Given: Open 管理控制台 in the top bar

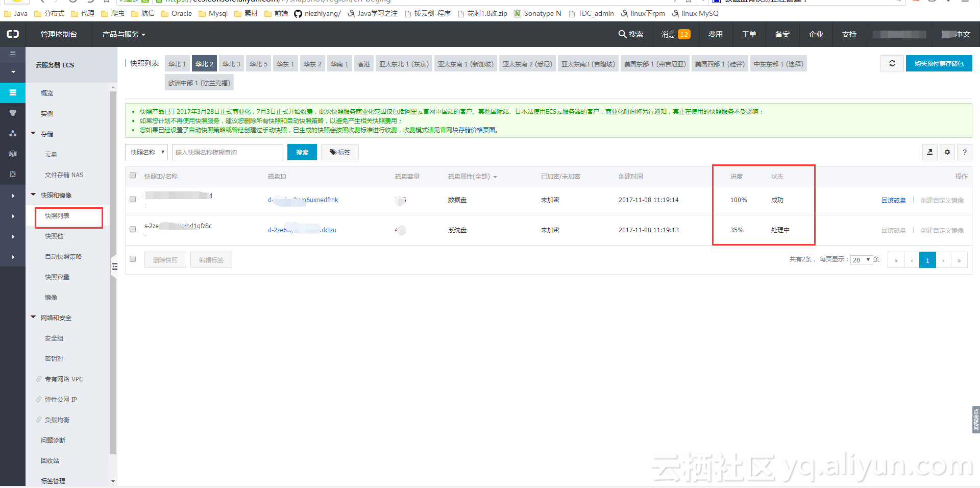Looking at the screenshot, I should (59, 34).
